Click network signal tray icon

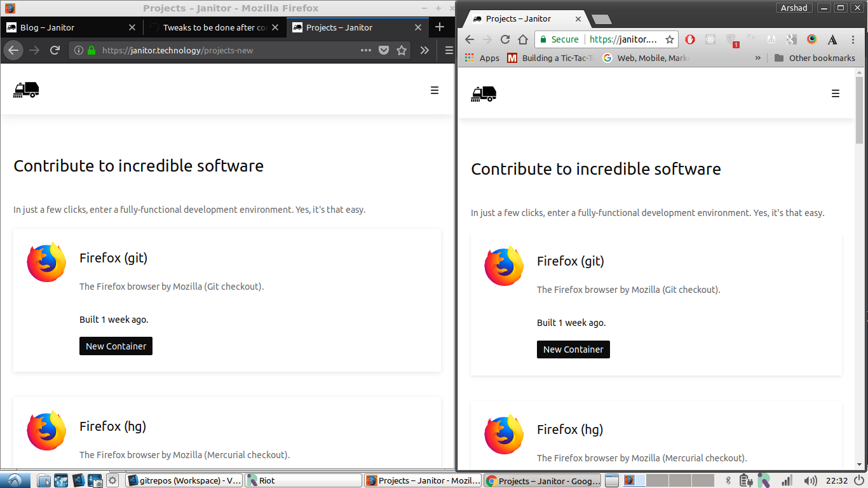coord(787,480)
